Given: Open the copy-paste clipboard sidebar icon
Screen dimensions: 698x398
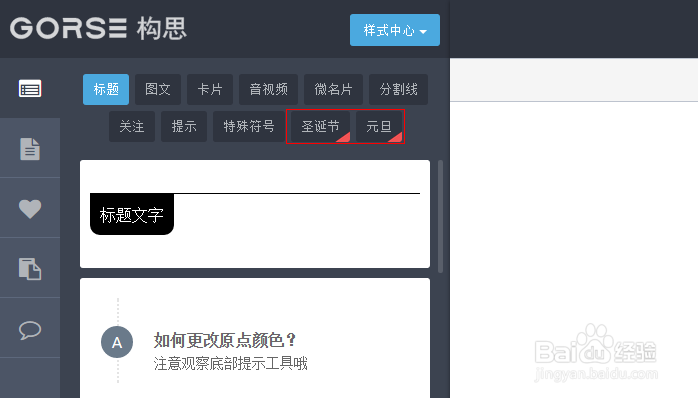Looking at the screenshot, I should click(30, 268).
